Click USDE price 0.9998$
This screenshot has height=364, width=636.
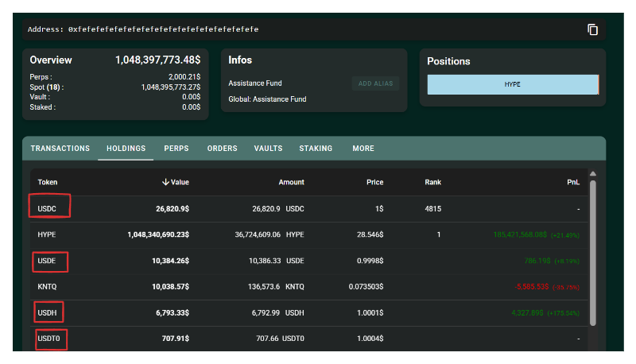(370, 261)
